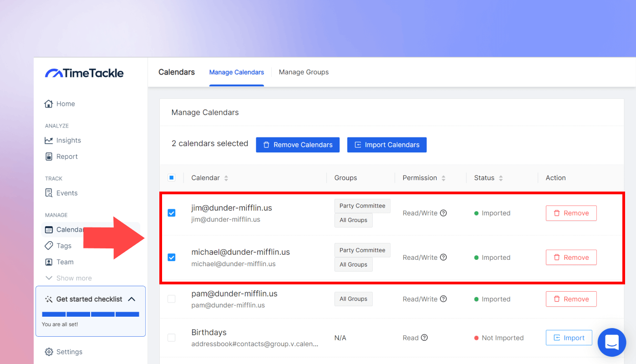Sort by Status column
Screen dimensions: 636x364
coord(501,178)
